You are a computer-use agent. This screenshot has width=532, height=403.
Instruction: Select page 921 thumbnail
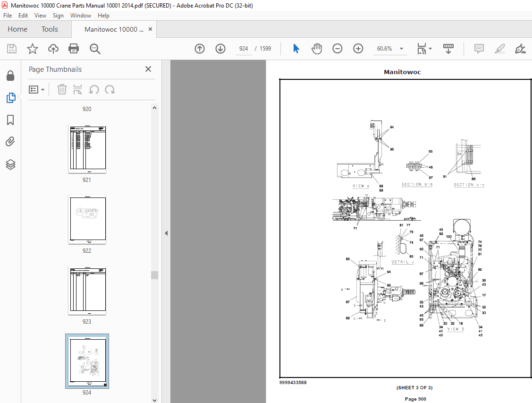tap(87, 149)
